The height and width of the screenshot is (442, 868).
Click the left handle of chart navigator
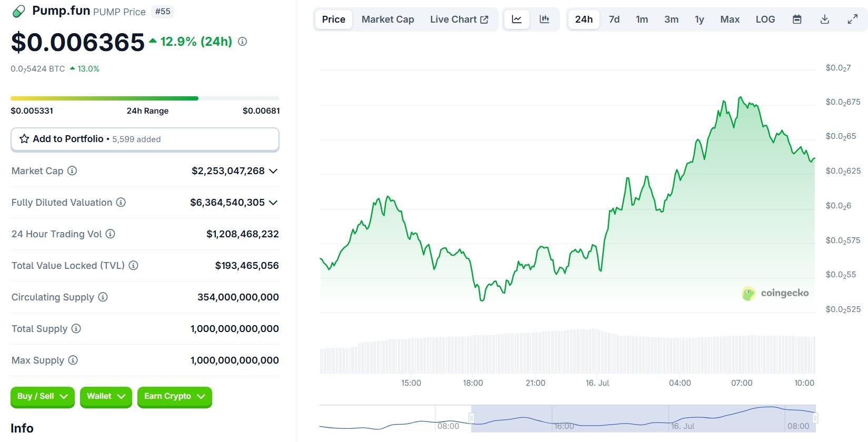472,418
